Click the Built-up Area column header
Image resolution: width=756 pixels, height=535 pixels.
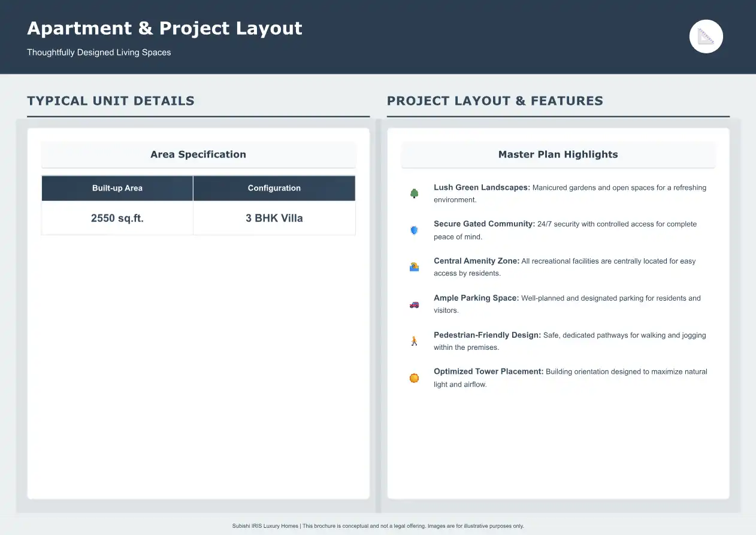[117, 188]
